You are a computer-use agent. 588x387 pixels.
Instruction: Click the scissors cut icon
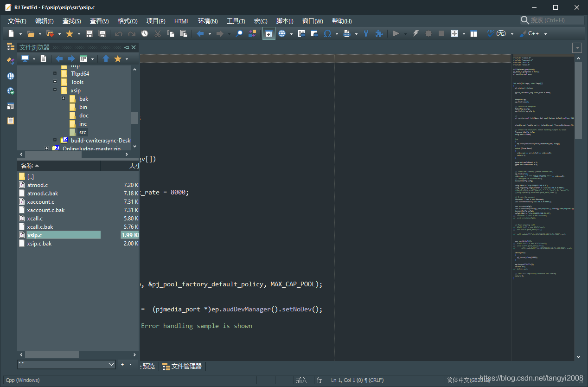pyautogui.click(x=158, y=33)
